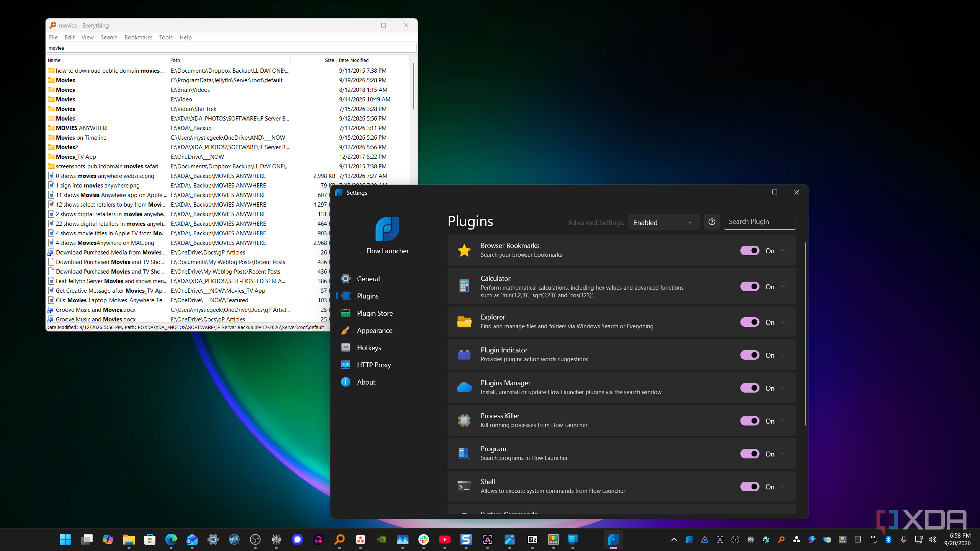
Task: Sort Everything results by Name column
Action: coord(107,60)
